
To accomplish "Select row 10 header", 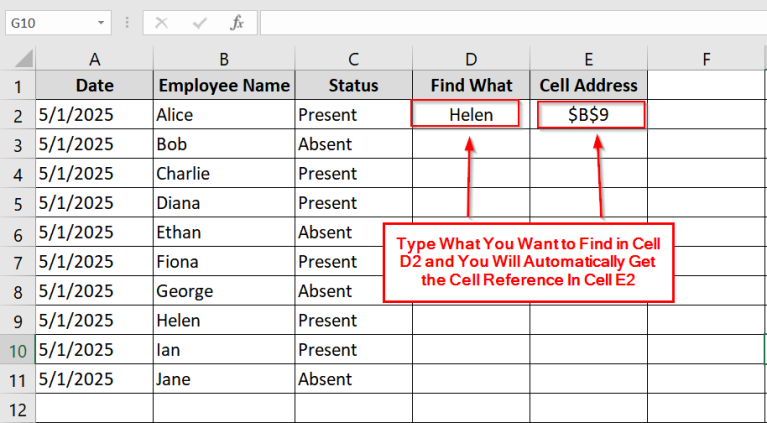I will 17,350.
